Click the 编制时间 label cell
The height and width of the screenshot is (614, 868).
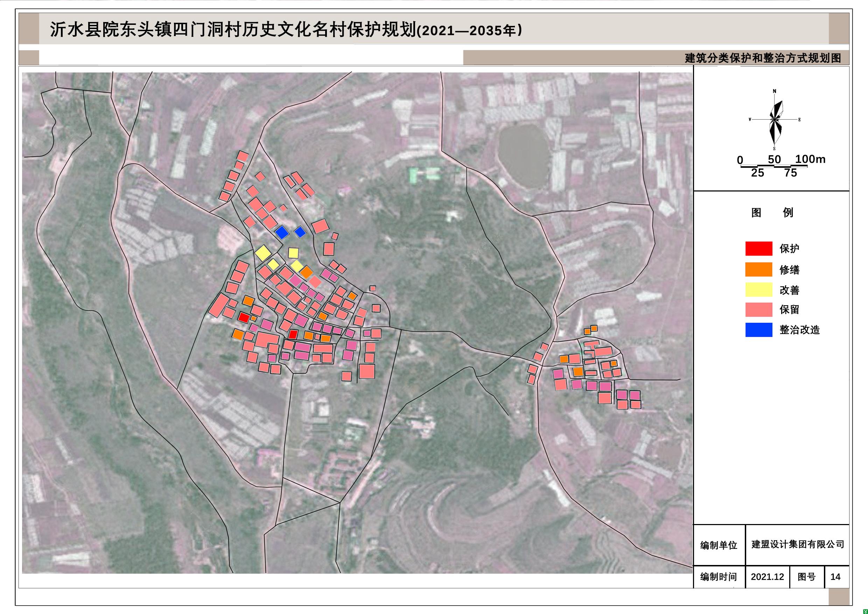[719, 577]
